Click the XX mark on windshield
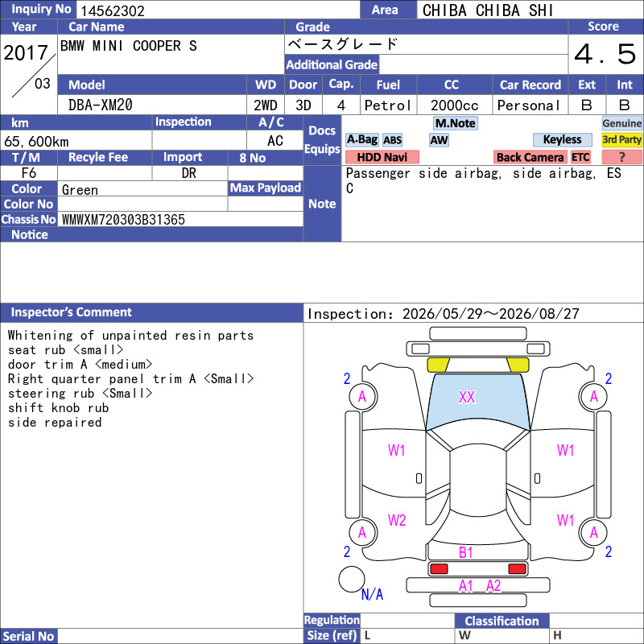Image resolution: width=644 pixels, height=644 pixels. point(467,397)
